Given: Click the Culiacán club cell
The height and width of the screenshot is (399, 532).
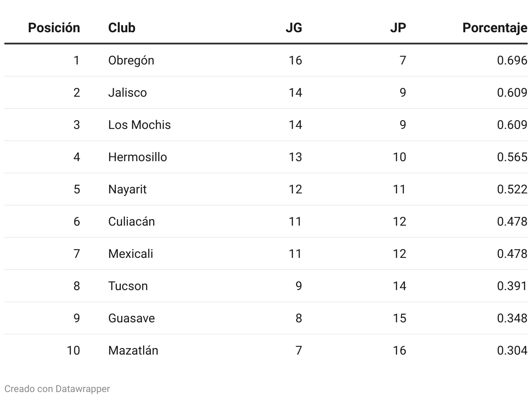Looking at the screenshot, I should point(131,221).
